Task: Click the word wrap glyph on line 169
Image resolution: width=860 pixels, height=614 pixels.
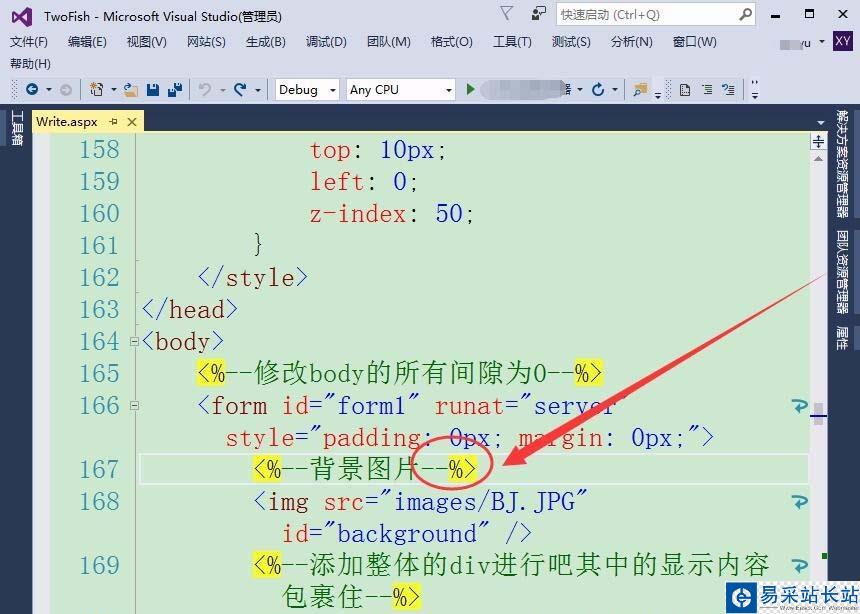Action: [800, 565]
